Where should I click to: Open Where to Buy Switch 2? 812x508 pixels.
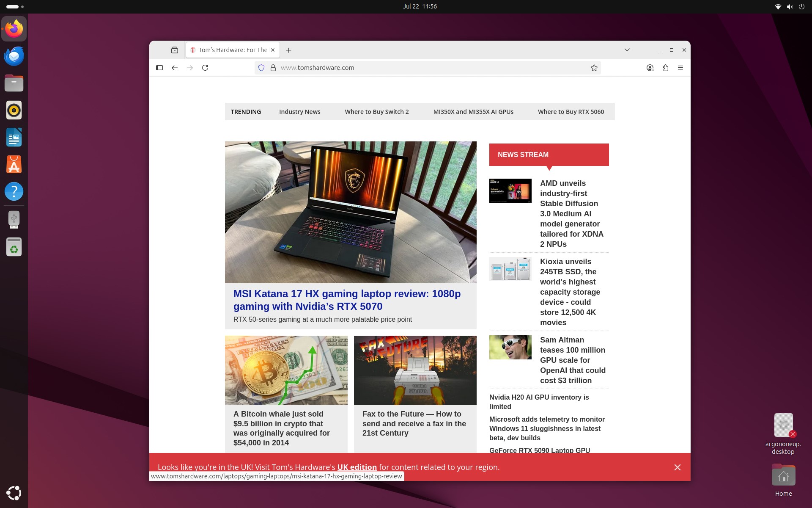[377, 112]
